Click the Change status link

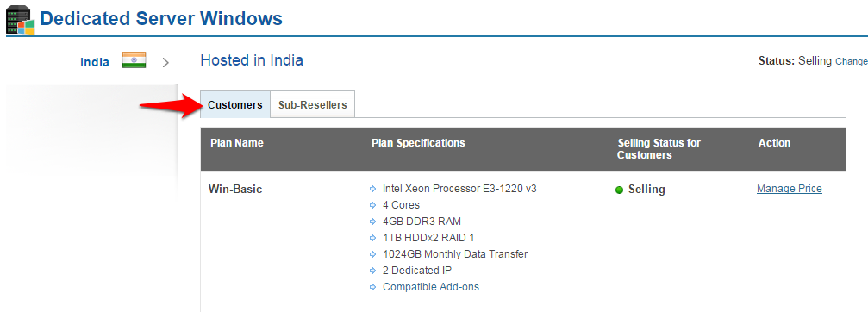pyautogui.click(x=852, y=61)
